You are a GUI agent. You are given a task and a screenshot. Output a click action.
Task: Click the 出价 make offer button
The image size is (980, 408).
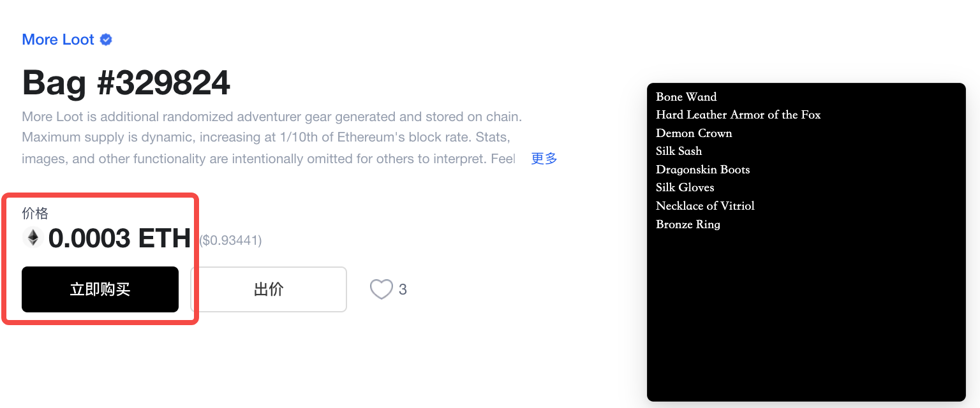269,289
